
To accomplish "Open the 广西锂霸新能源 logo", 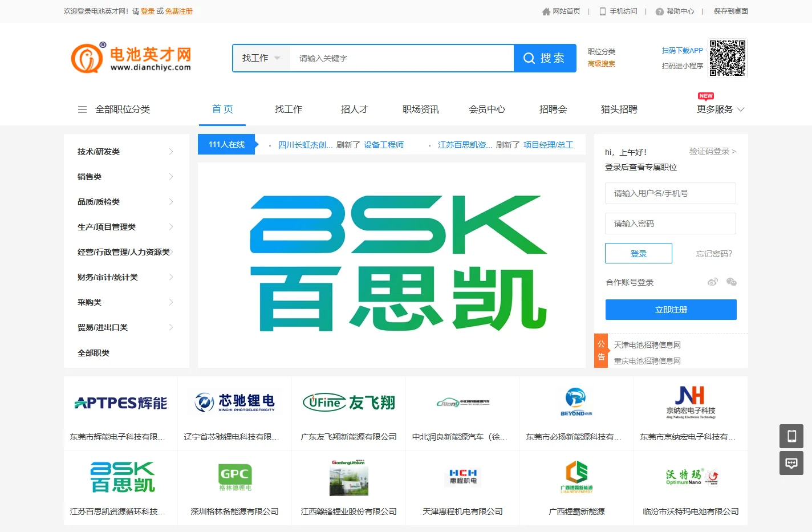I will (x=576, y=477).
